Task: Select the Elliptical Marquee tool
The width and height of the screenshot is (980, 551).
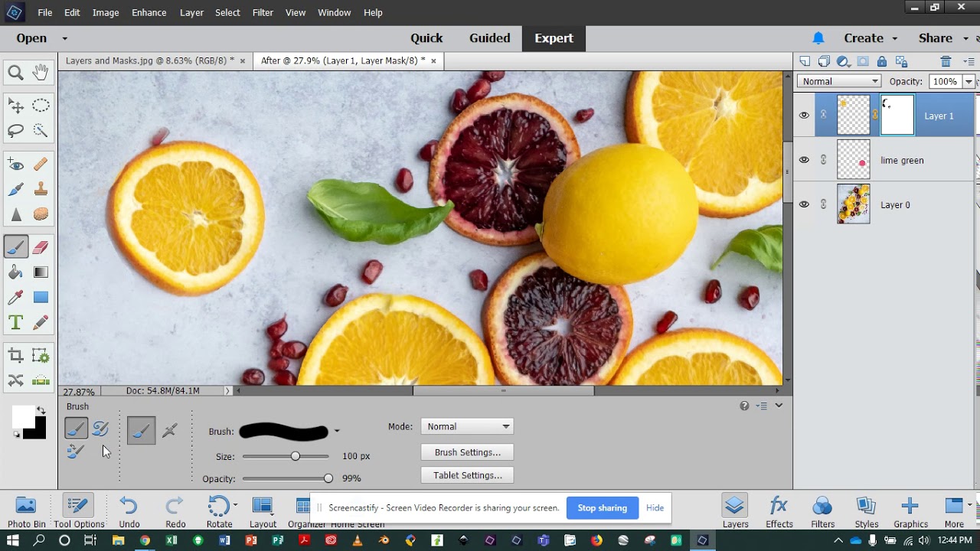Action: tap(41, 106)
